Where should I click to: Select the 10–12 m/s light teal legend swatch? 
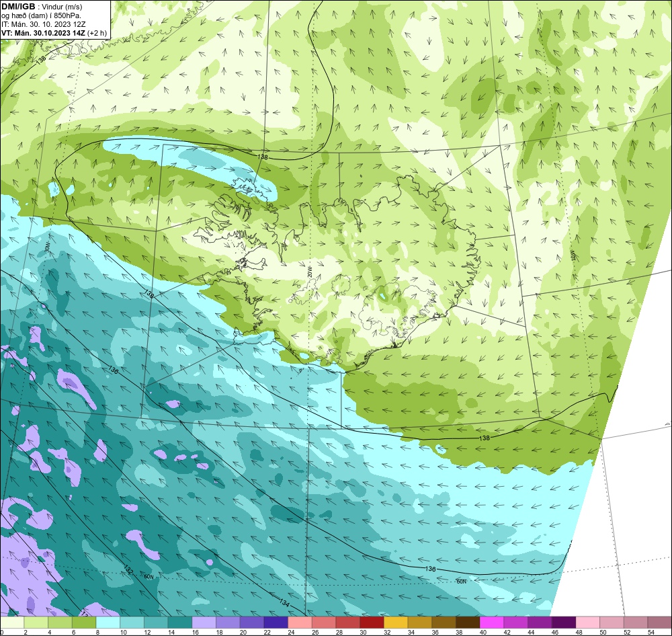coord(132,623)
